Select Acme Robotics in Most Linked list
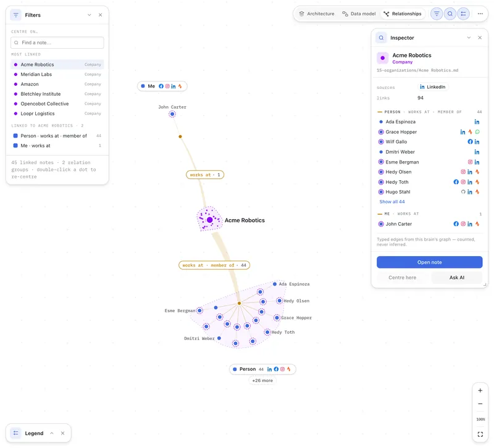The image size is (494, 448). 57,65
